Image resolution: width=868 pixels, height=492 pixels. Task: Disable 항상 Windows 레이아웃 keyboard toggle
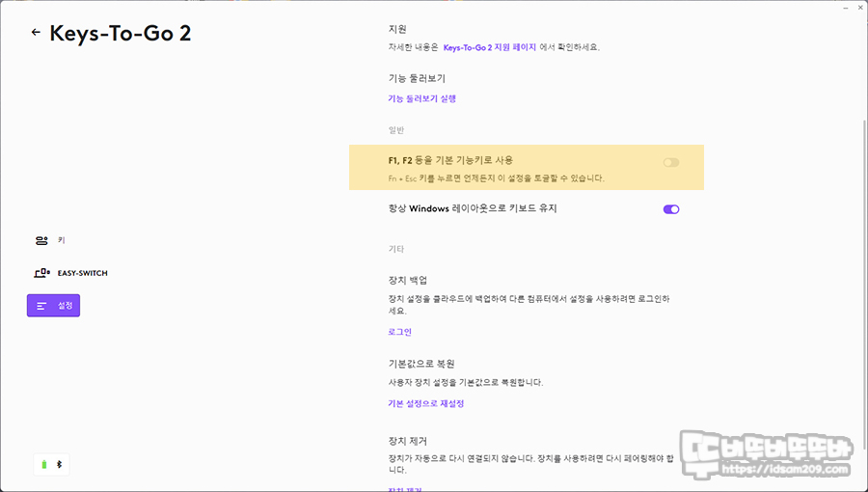tap(671, 209)
